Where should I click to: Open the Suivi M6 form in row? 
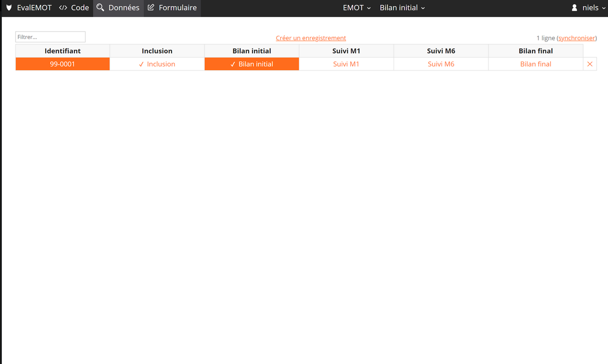click(x=441, y=64)
